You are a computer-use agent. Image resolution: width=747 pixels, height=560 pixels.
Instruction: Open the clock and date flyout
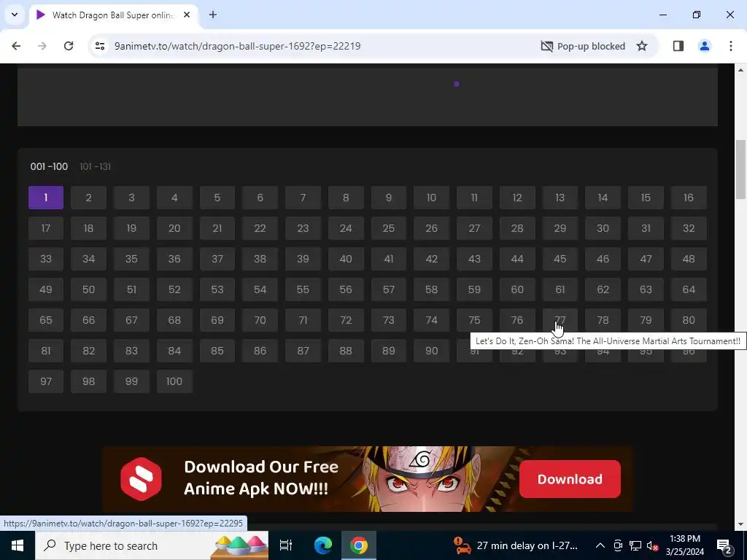point(684,545)
